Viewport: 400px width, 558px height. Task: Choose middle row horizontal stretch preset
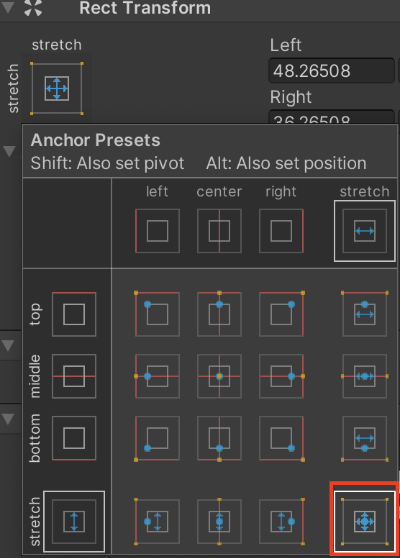364,376
